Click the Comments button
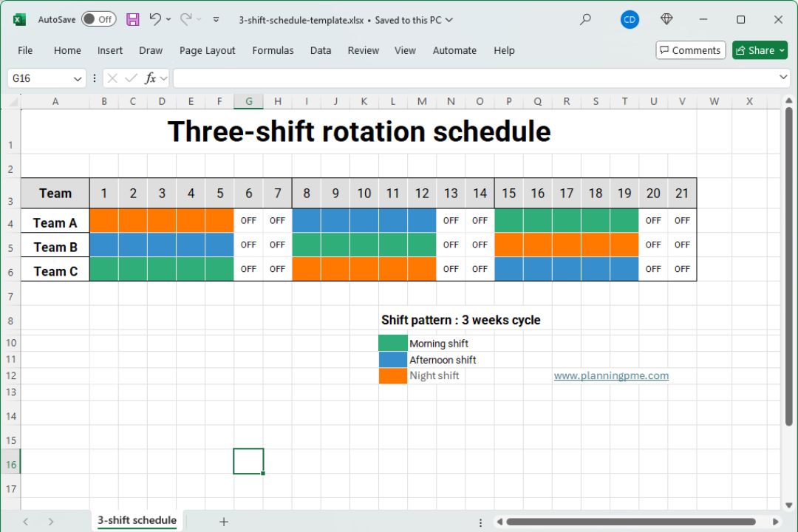The image size is (798, 532). [x=691, y=50]
